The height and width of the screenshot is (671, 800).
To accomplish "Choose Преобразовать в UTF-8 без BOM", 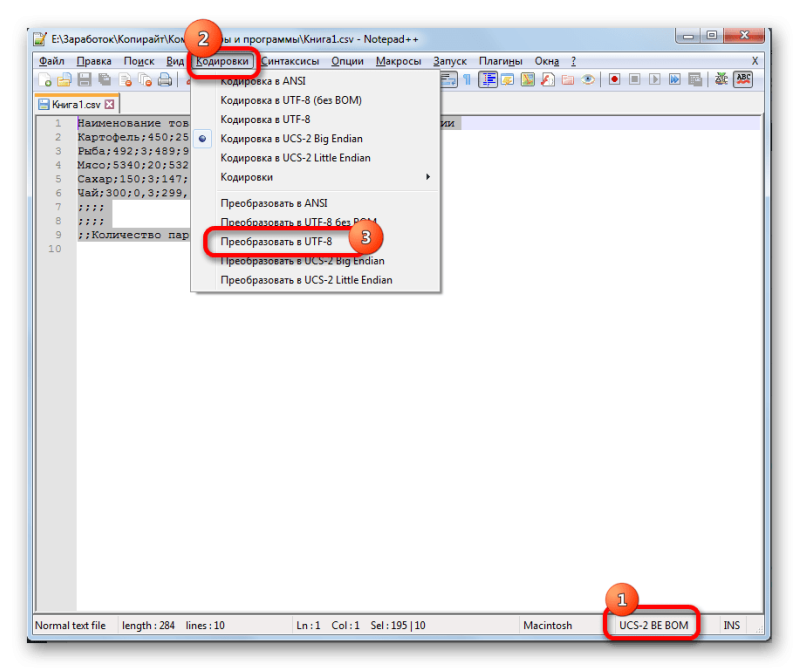I will pos(316,222).
